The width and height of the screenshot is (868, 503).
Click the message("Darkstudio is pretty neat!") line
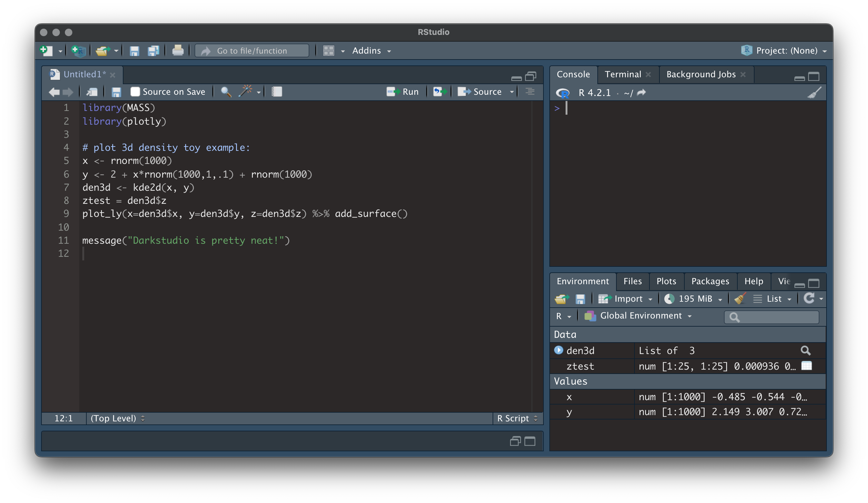pos(186,240)
